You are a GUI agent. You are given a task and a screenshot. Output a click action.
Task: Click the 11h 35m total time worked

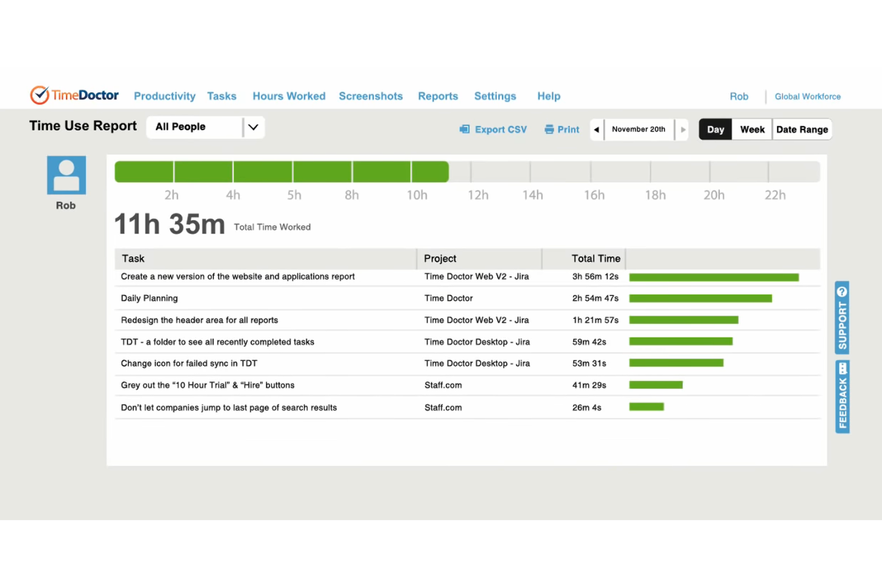170,225
